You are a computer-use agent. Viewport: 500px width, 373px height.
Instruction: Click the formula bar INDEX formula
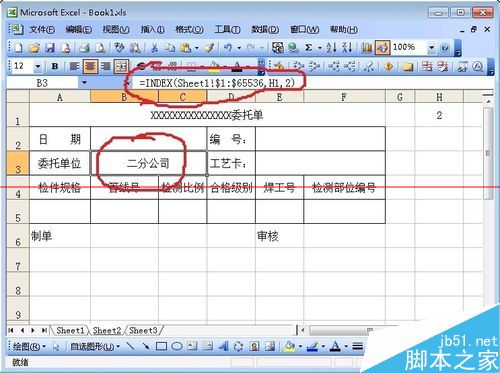(217, 83)
